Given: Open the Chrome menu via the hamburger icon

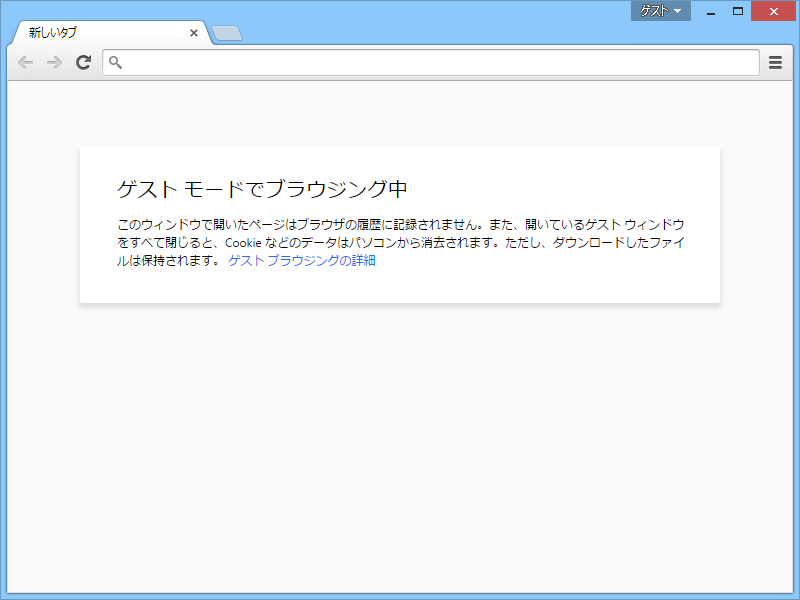Looking at the screenshot, I should (x=775, y=62).
